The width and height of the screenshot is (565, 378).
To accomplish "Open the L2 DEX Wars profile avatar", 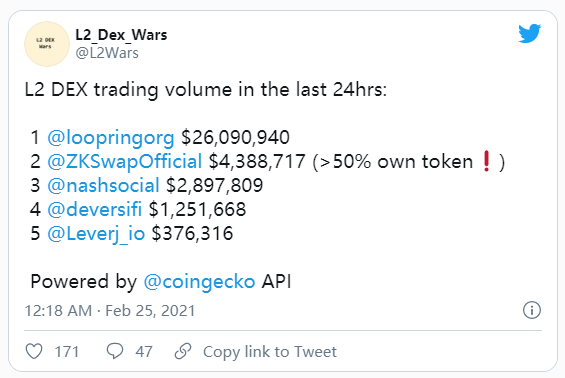I will click(x=47, y=44).
